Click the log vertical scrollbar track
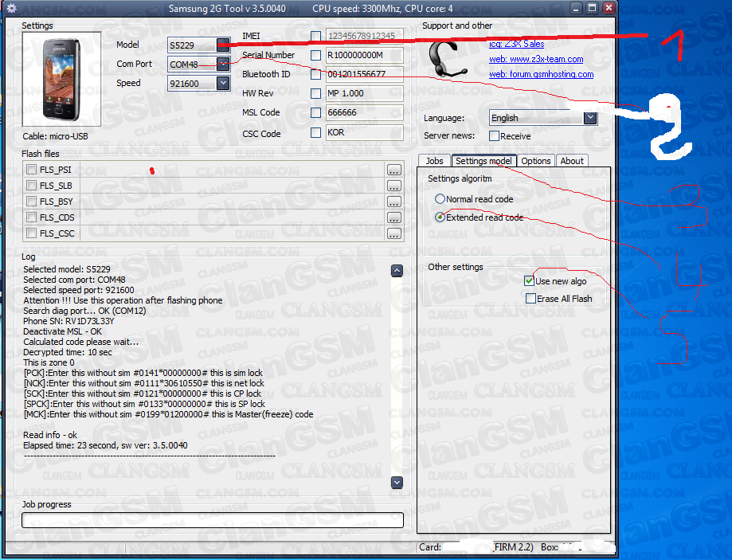This screenshot has width=732, height=560. point(397,376)
